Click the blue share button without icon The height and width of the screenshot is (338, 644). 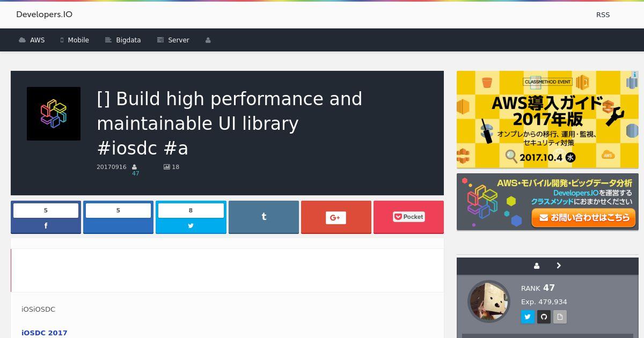tap(118, 217)
